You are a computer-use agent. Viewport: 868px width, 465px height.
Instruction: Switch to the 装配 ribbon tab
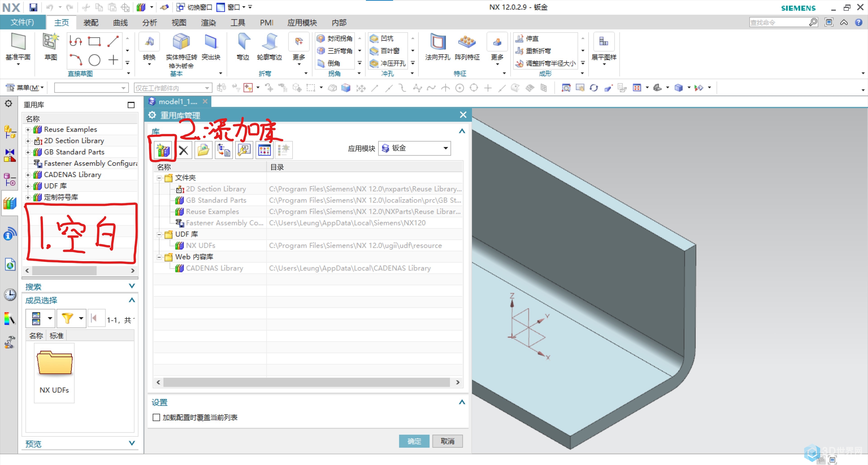point(91,23)
